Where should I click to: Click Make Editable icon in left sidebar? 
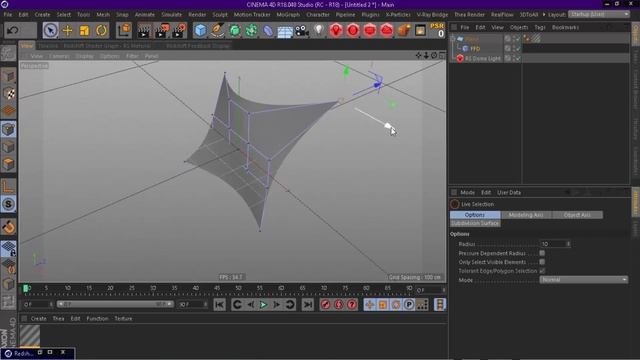tap(8, 53)
